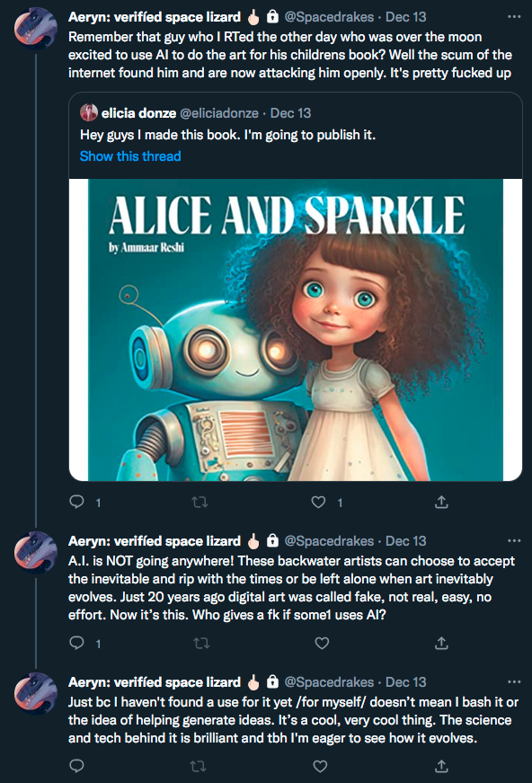Share the last tweet in the thread
The image size is (532, 783).
tap(441, 766)
